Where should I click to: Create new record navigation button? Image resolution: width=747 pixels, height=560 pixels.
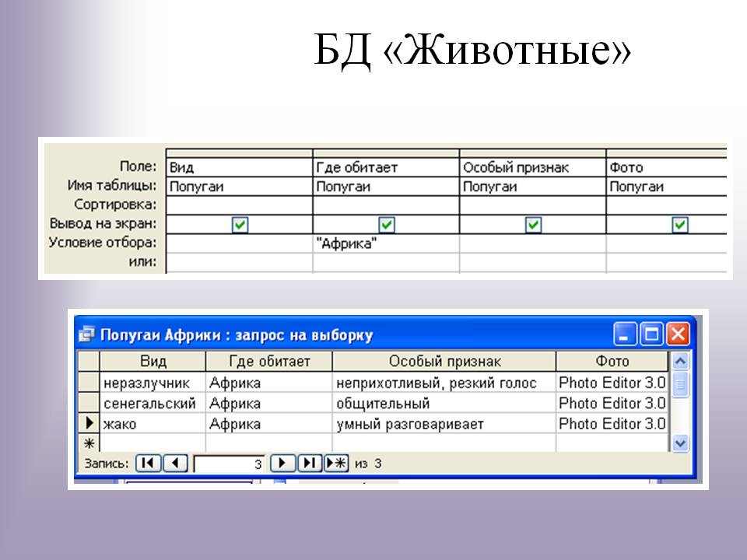pyautogui.click(x=336, y=464)
